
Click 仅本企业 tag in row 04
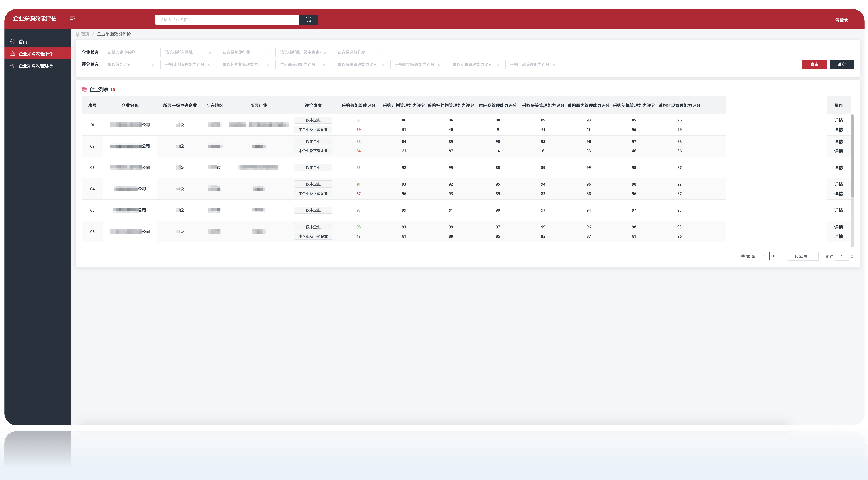tap(313, 184)
